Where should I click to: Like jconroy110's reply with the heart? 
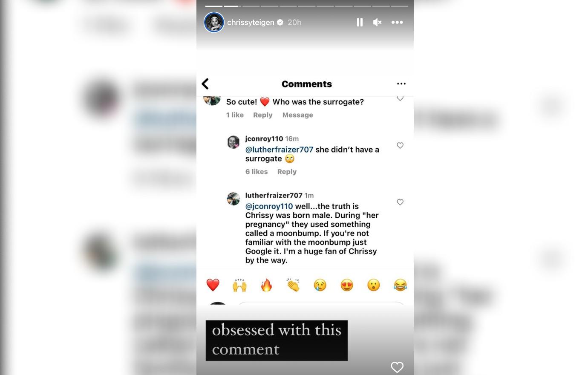pos(400,145)
